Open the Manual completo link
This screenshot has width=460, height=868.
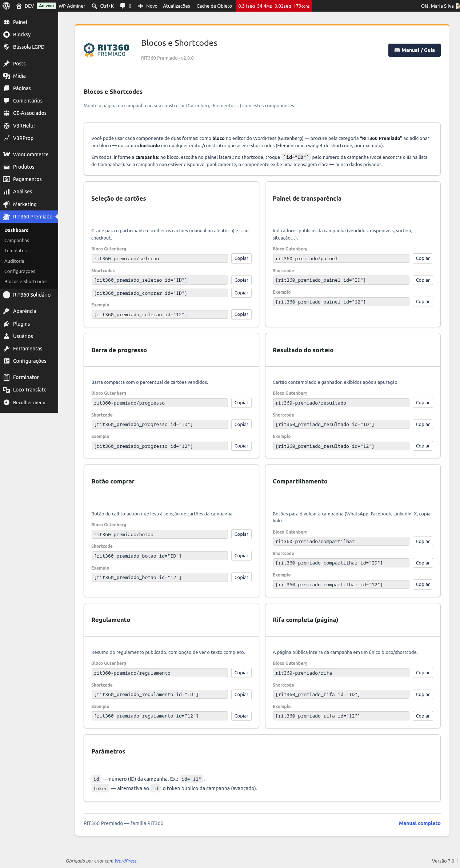[x=420, y=823]
